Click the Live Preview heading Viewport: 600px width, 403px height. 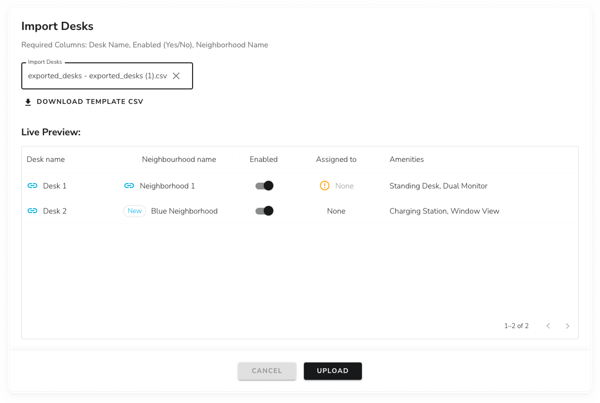[x=51, y=132]
